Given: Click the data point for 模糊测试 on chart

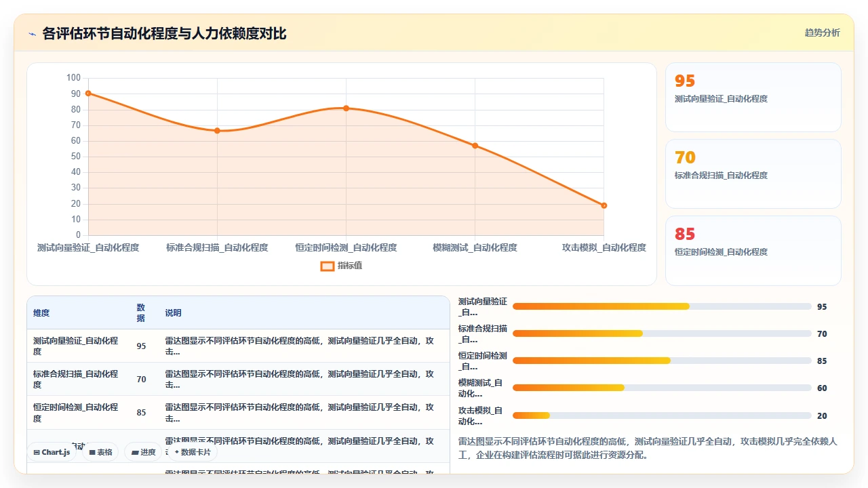Looking at the screenshot, I should coord(475,146).
